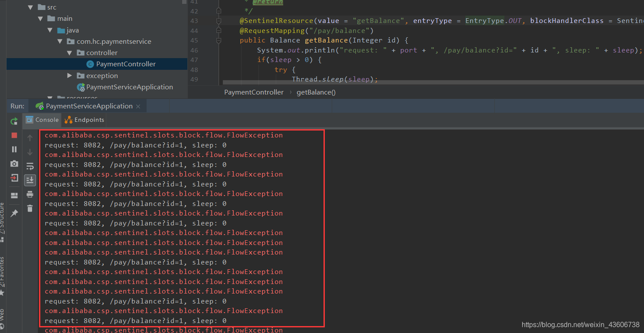Click the Exit icon with red arrow

click(x=14, y=178)
